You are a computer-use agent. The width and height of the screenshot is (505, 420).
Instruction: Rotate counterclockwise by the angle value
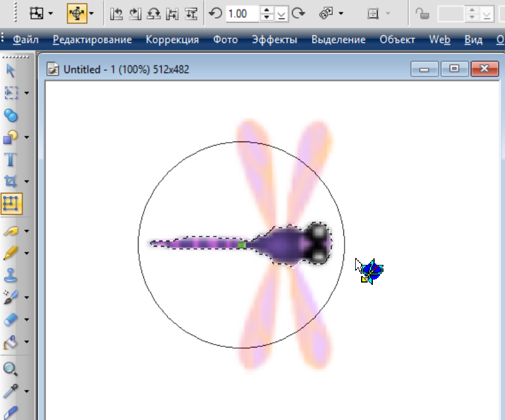coord(215,14)
